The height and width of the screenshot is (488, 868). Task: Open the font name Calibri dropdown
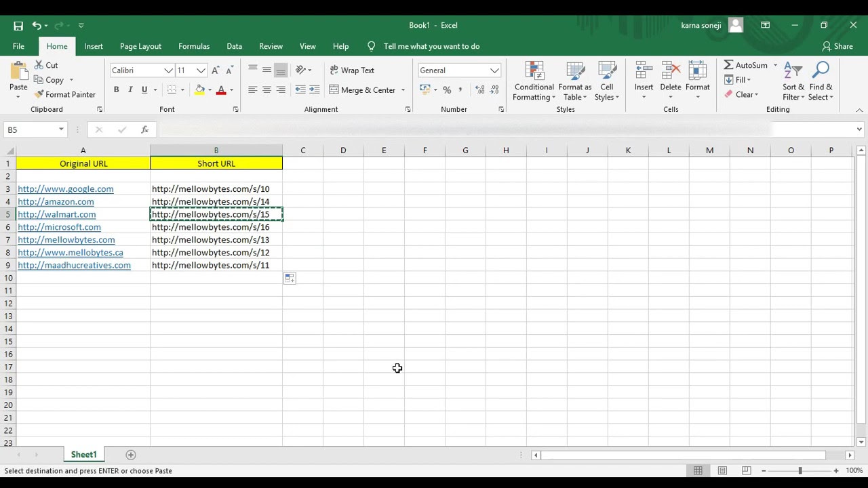tap(168, 70)
